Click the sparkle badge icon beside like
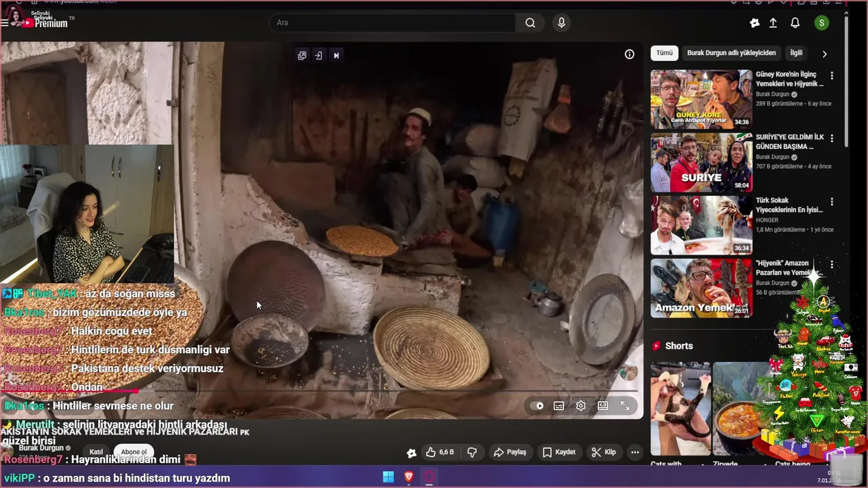 click(411, 453)
